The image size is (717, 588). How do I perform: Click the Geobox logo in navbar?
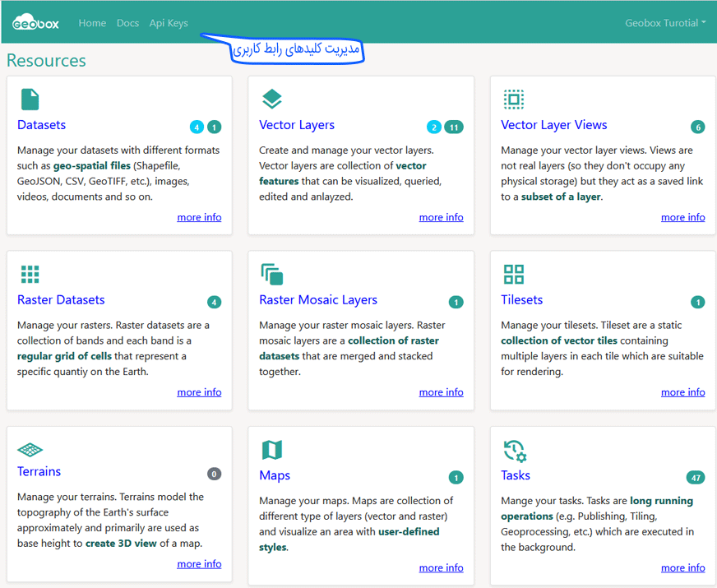click(x=35, y=23)
